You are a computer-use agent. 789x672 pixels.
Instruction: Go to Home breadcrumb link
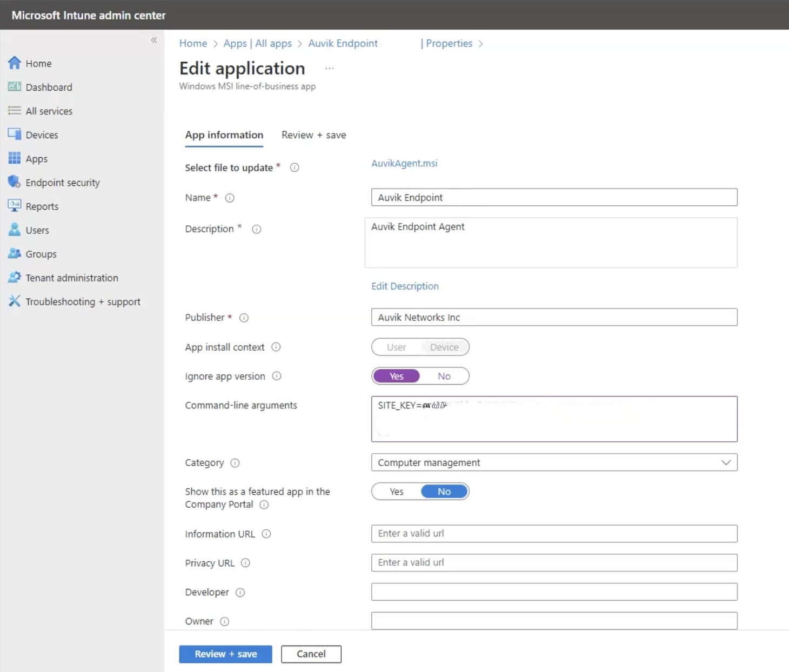pos(193,43)
